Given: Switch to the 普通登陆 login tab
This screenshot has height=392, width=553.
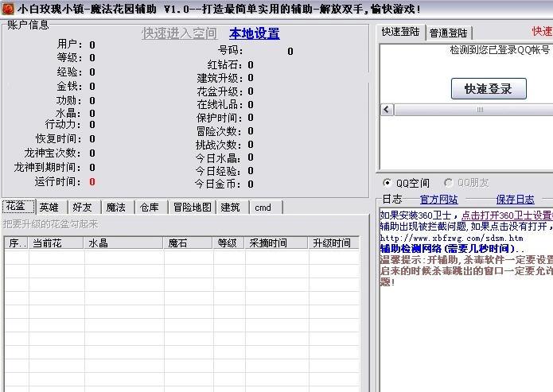Looking at the screenshot, I should point(449,33).
